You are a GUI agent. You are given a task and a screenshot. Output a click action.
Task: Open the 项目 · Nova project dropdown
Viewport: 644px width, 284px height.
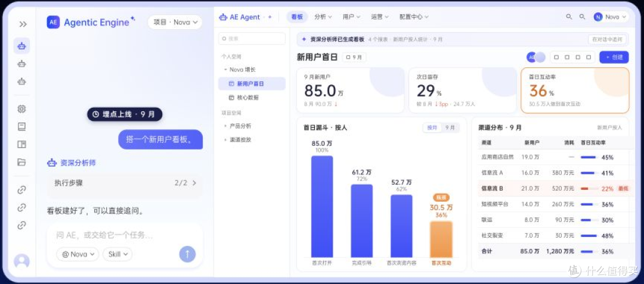click(175, 22)
